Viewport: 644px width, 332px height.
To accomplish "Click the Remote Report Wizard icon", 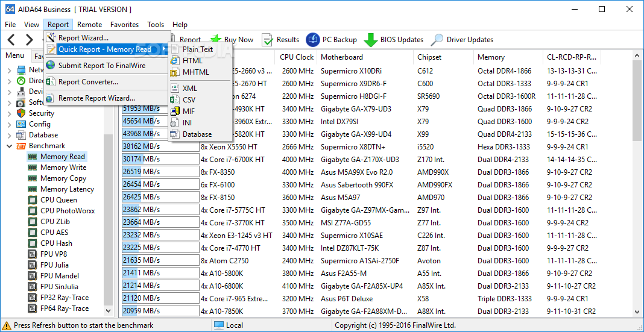I will pyautogui.click(x=51, y=98).
